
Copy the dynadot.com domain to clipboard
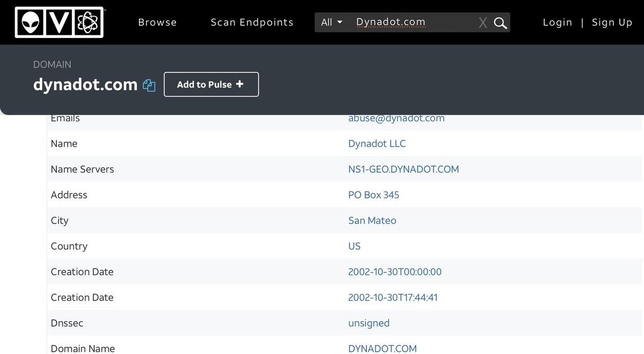[x=149, y=85]
